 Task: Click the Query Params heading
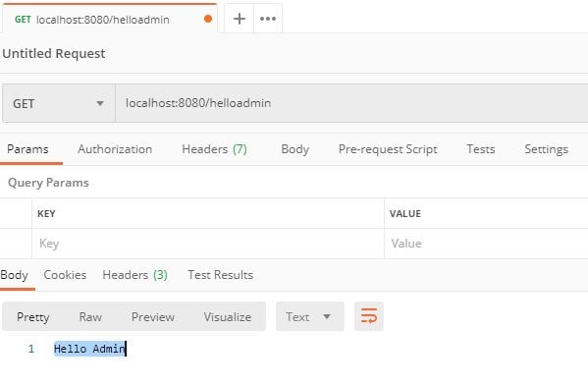(48, 183)
